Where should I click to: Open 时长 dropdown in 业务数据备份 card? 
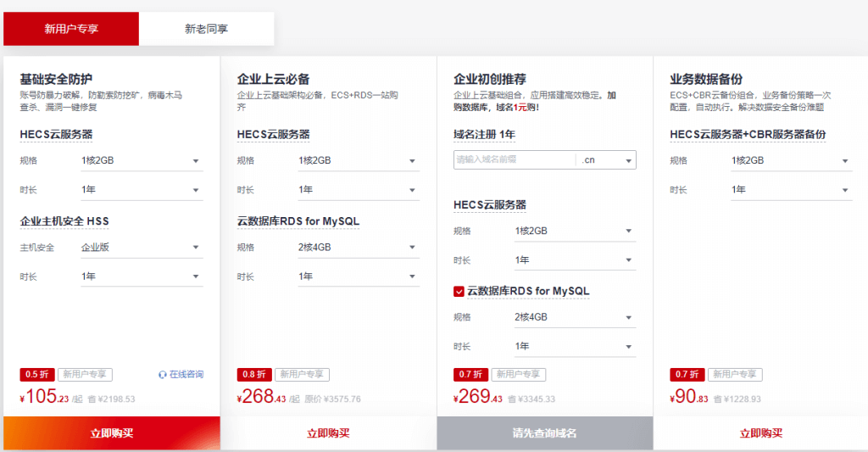(x=792, y=190)
